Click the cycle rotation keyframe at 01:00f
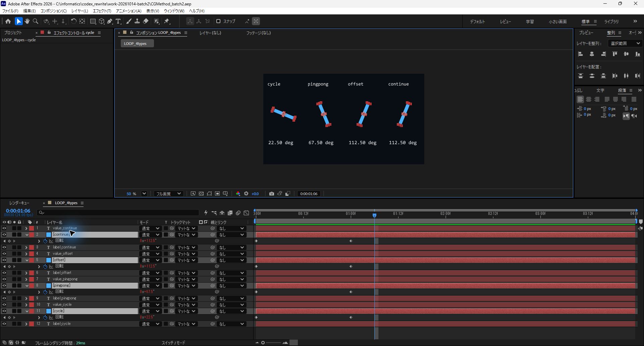The height and width of the screenshot is (346, 644). click(351, 318)
